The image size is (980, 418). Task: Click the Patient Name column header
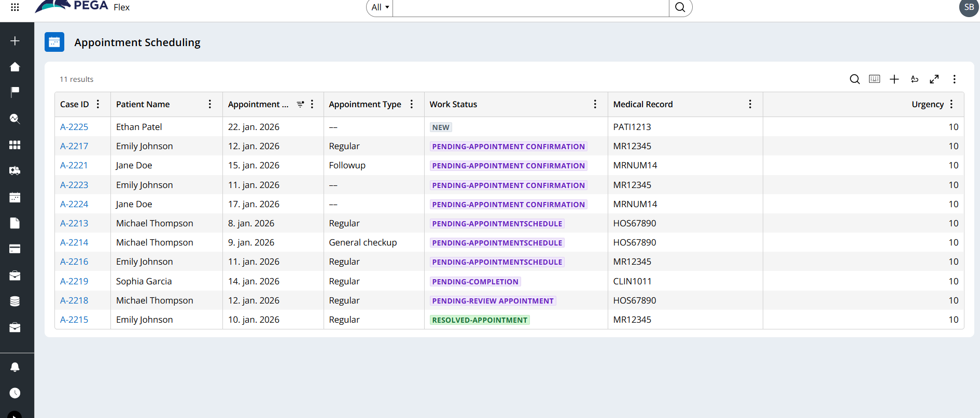coord(143,104)
